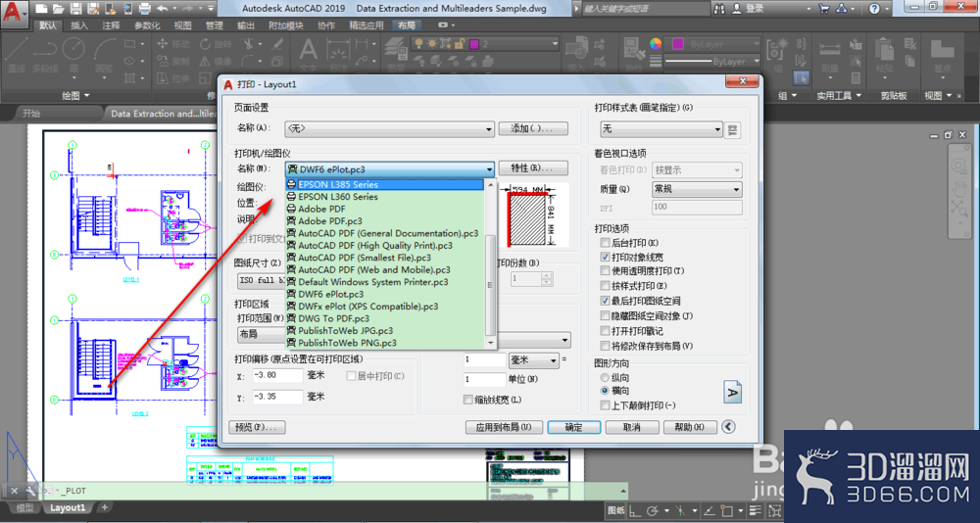Click the Open file folder icon
The image size is (980, 523).
click(x=58, y=9)
